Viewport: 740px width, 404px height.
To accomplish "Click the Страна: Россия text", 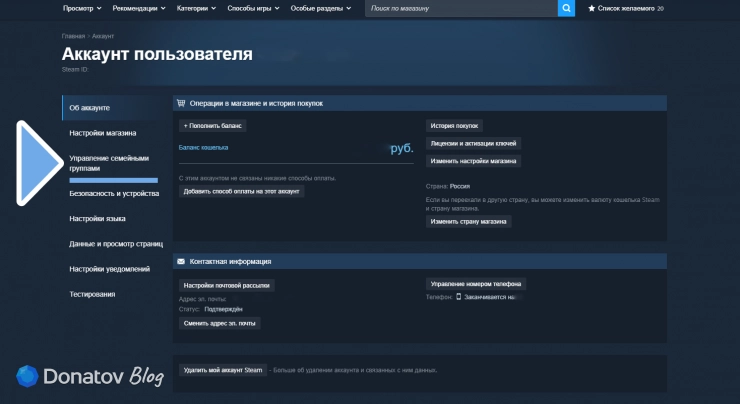I will [448, 186].
